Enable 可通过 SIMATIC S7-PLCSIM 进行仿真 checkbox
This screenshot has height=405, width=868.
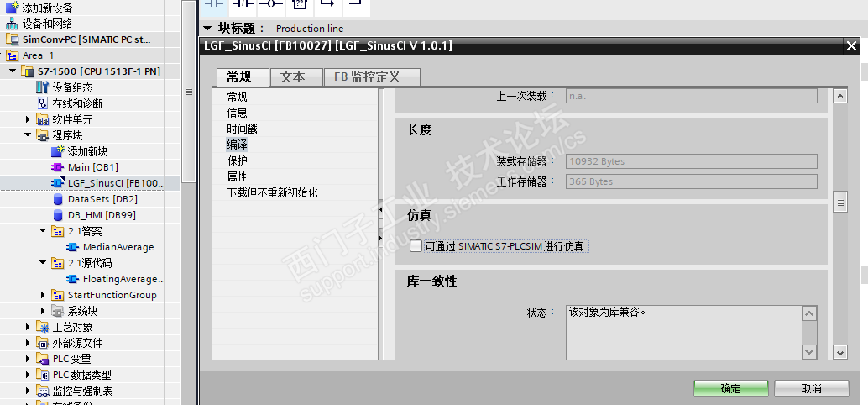416,246
